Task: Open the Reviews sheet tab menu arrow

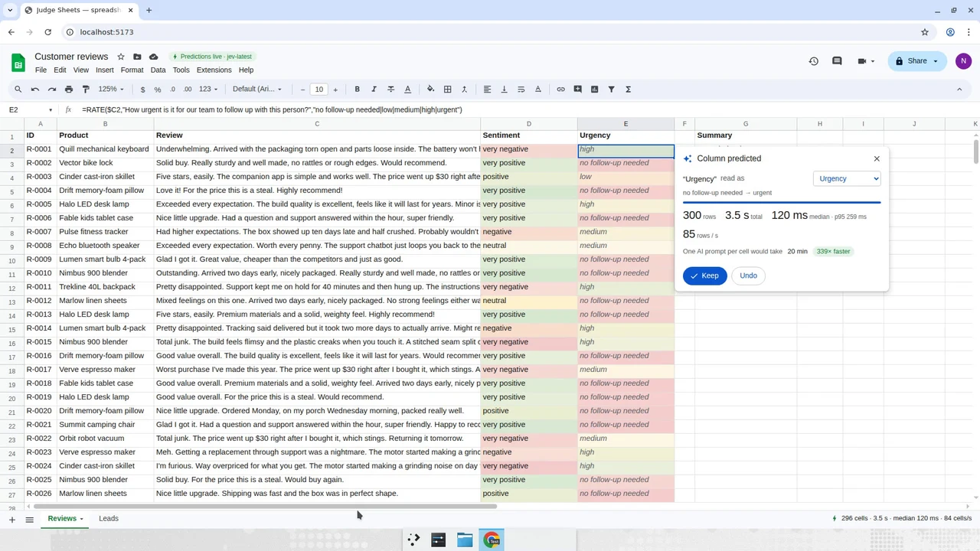Action: 81,519
